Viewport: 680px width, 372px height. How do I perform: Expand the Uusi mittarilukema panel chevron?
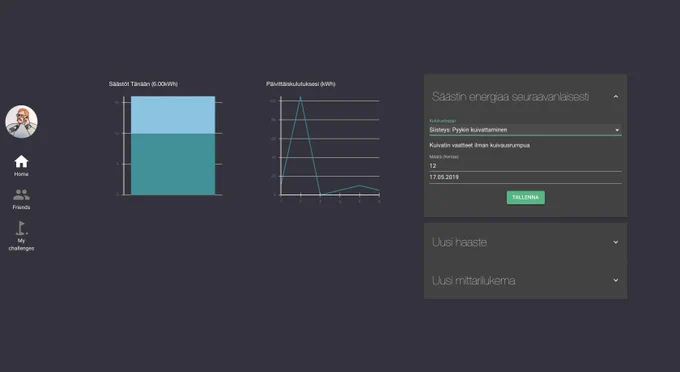pyautogui.click(x=616, y=280)
